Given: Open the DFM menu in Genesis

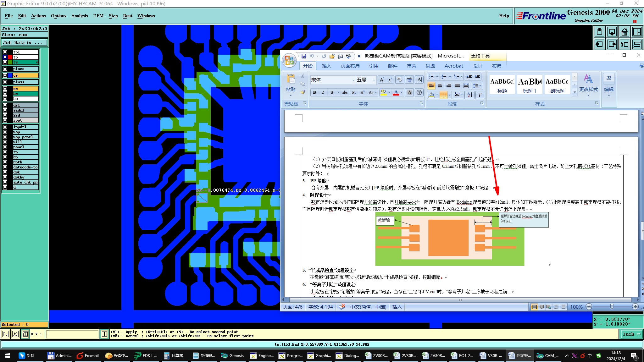Looking at the screenshot, I should pos(98,16).
